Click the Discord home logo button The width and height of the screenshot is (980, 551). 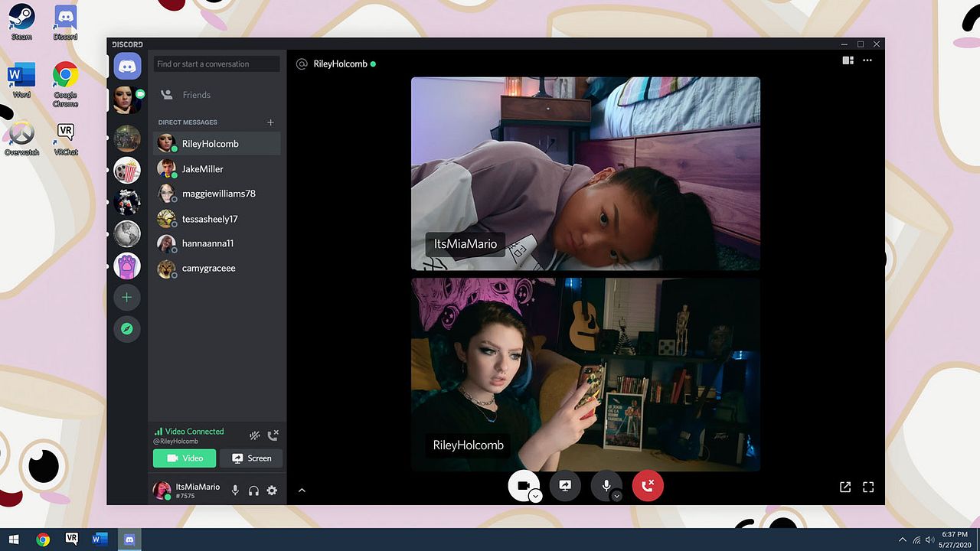(127, 67)
